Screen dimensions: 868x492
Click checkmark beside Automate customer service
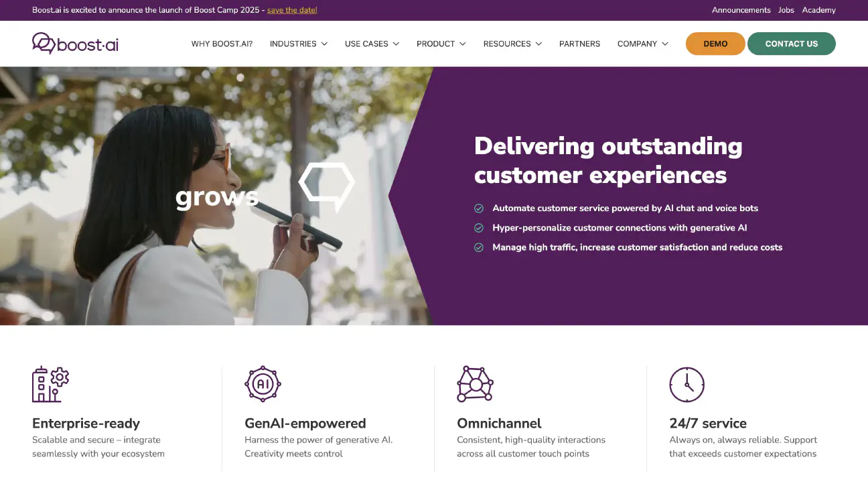point(479,208)
